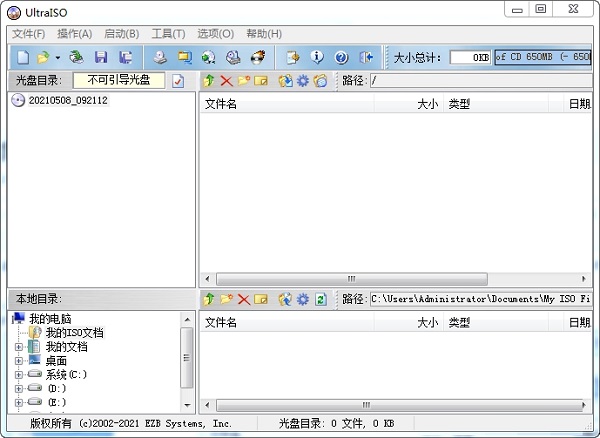
Task: Click the Compress ISO toolbar icon
Action: [x=185, y=58]
